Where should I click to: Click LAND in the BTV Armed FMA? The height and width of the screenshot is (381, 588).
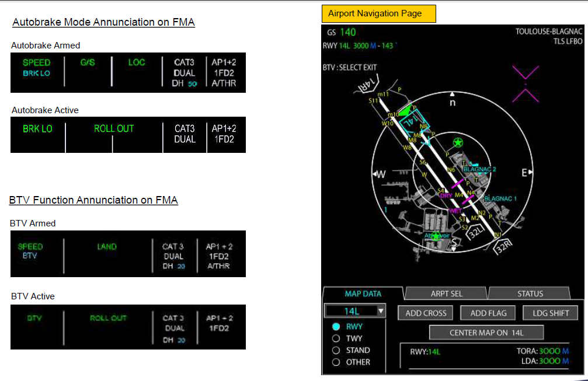pos(107,246)
